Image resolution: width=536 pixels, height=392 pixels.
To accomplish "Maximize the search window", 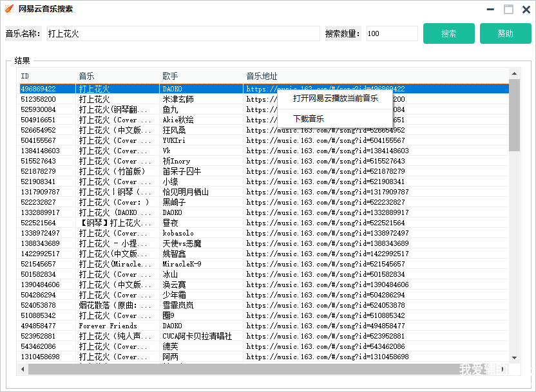I will pos(508,10).
